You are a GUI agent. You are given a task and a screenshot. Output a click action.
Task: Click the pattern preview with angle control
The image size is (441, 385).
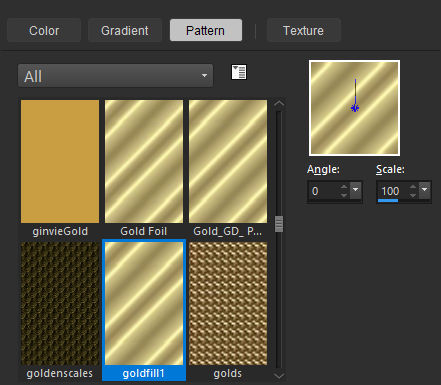point(355,108)
